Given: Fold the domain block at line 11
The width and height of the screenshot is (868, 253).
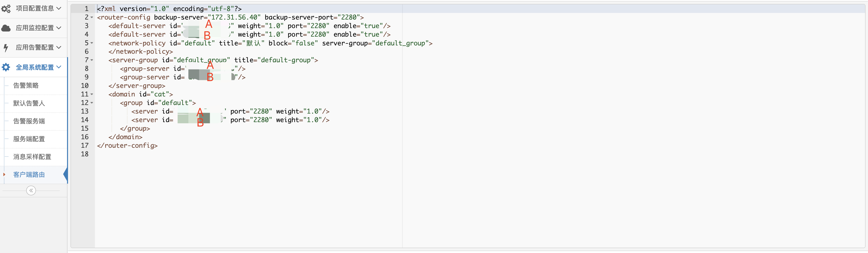Looking at the screenshot, I should tap(92, 95).
